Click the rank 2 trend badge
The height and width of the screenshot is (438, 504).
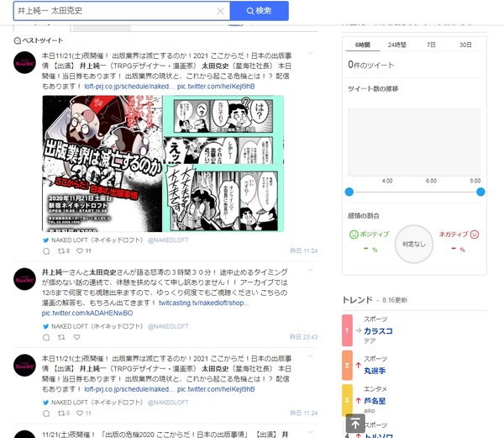[x=347, y=366]
